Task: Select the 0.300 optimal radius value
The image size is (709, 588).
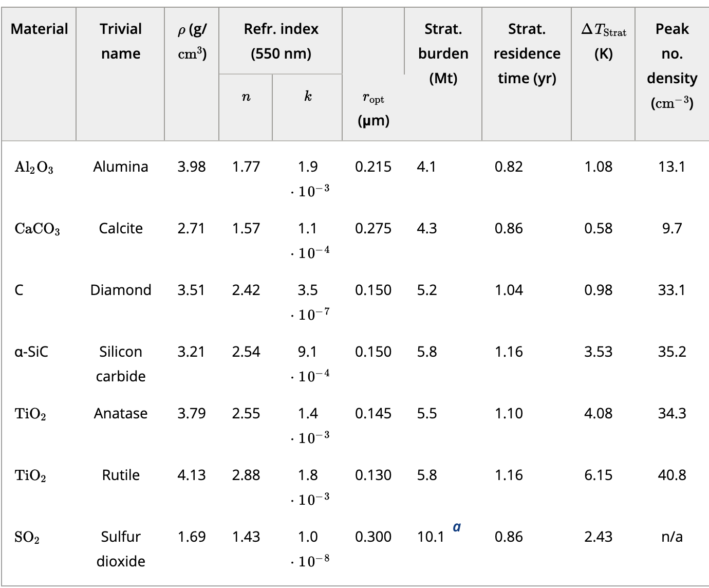Action: tap(373, 537)
